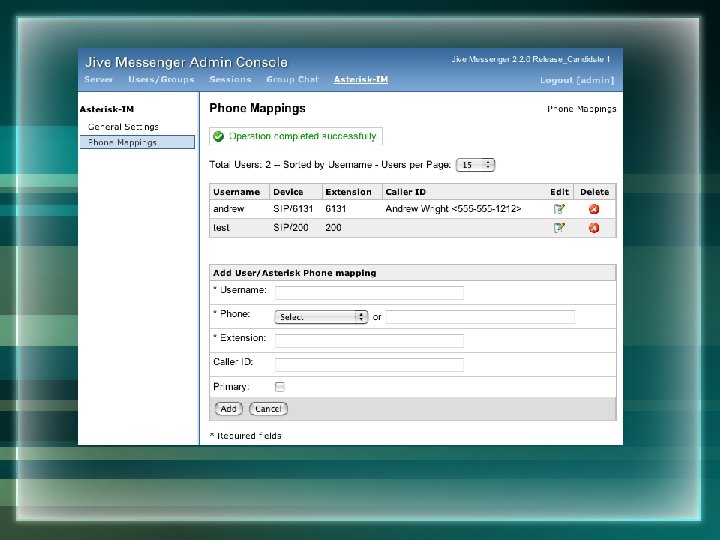Select the Asterisk-IM tab
The height and width of the screenshot is (540, 720).
(361, 79)
